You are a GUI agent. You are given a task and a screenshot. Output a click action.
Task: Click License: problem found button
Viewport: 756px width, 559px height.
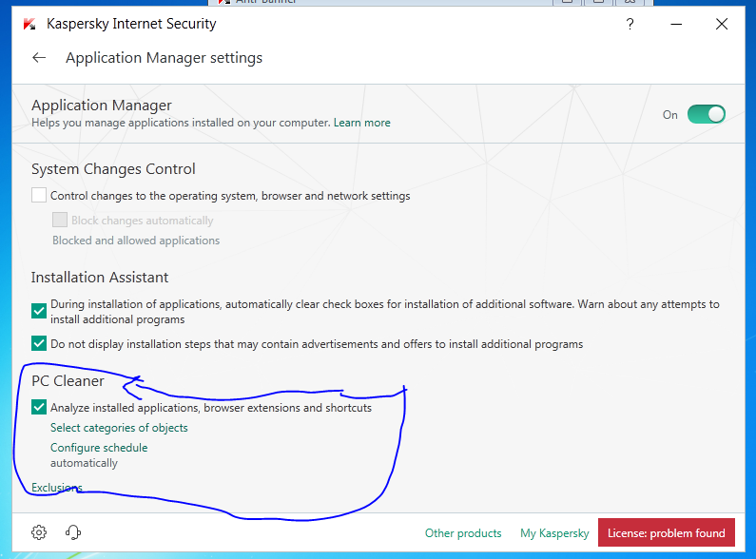click(x=667, y=532)
